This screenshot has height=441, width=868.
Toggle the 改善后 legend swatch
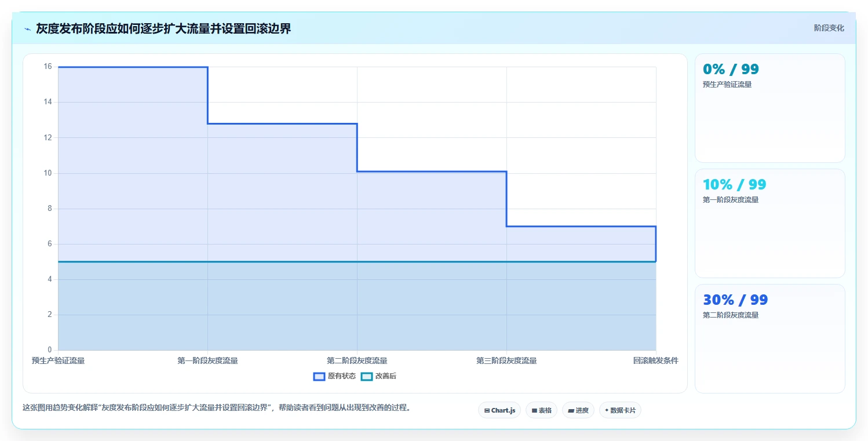click(x=366, y=376)
